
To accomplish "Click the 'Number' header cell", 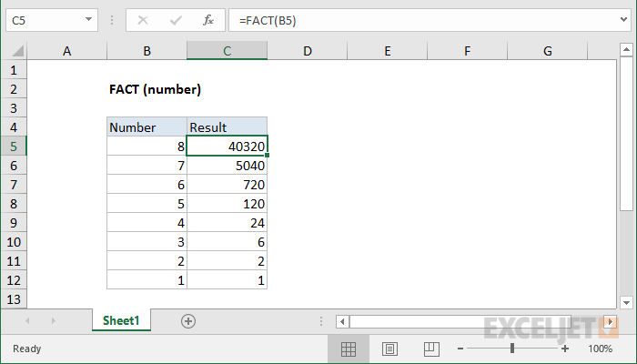I will (147, 127).
